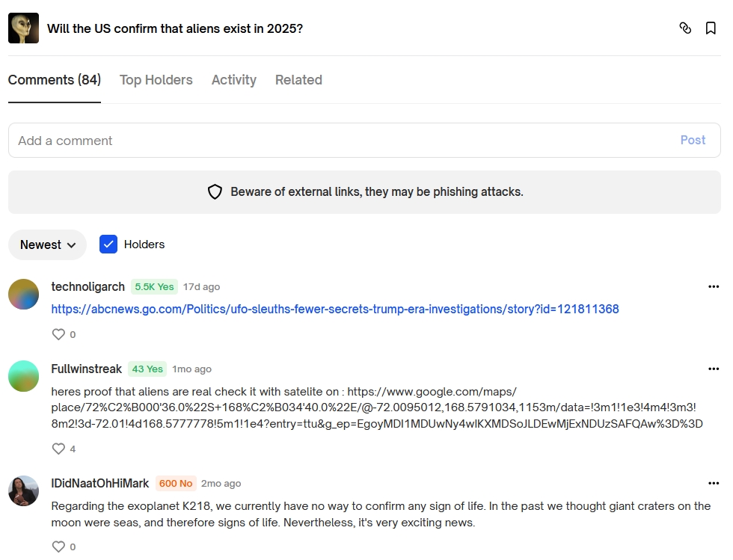Switch to the Top Holders tab

pyautogui.click(x=156, y=80)
